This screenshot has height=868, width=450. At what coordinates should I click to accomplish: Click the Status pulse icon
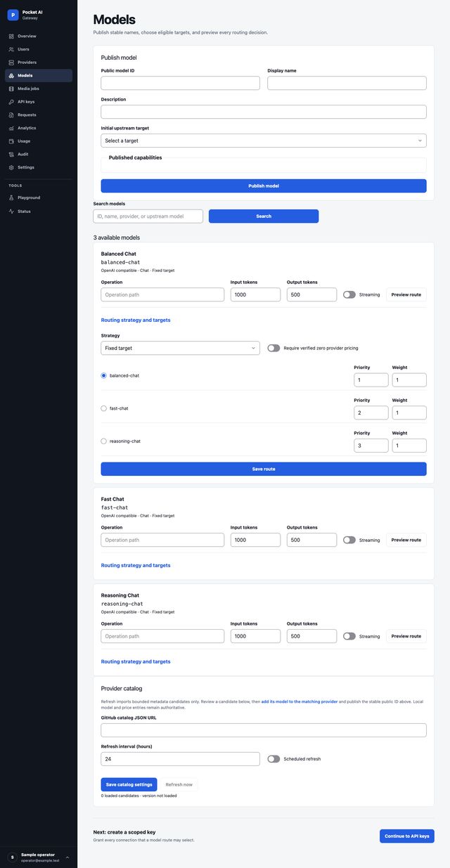pyautogui.click(x=11, y=211)
